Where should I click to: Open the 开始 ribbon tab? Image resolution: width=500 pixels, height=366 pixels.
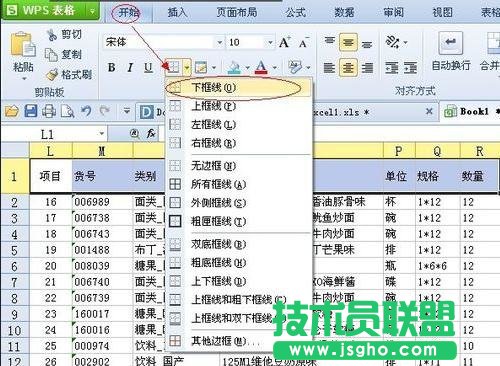pos(129,13)
